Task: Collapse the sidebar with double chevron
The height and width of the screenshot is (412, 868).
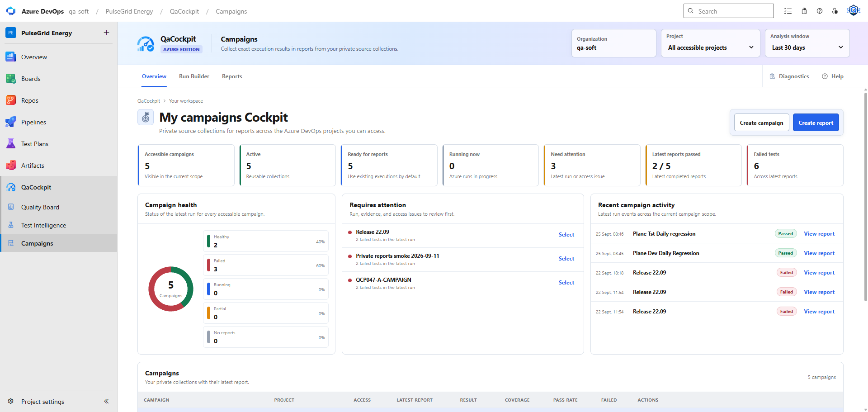Action: [x=106, y=401]
